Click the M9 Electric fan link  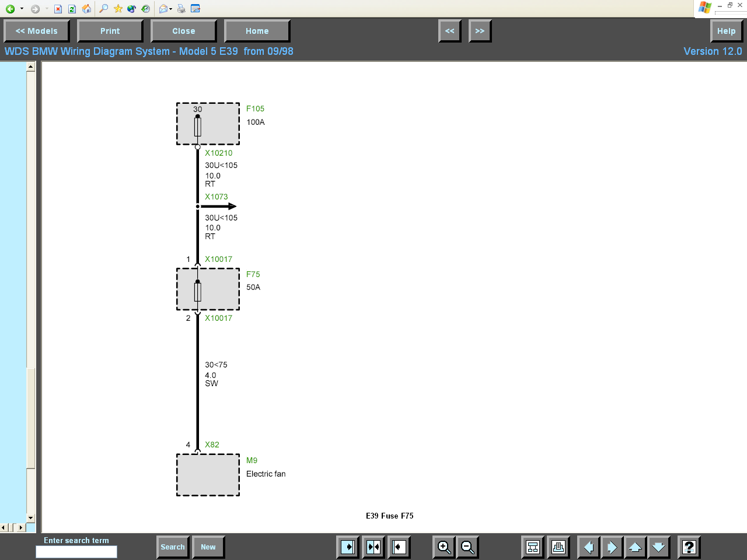click(x=252, y=460)
